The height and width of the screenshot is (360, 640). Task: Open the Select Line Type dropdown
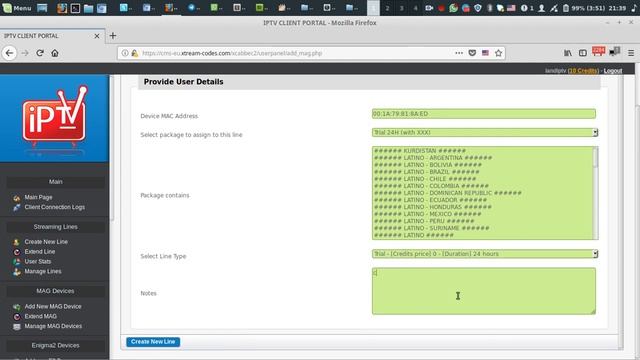[x=485, y=253]
